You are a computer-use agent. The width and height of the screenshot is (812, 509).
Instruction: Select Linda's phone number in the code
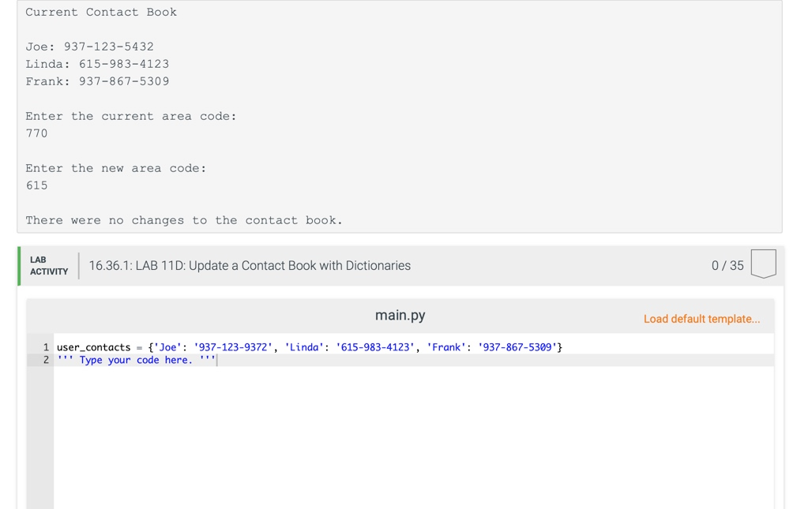[378, 346]
